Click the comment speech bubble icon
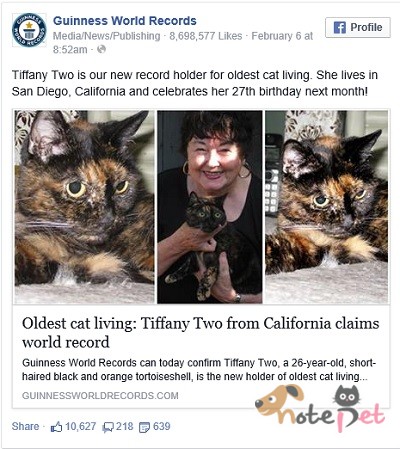400x449 pixels. 108,427
